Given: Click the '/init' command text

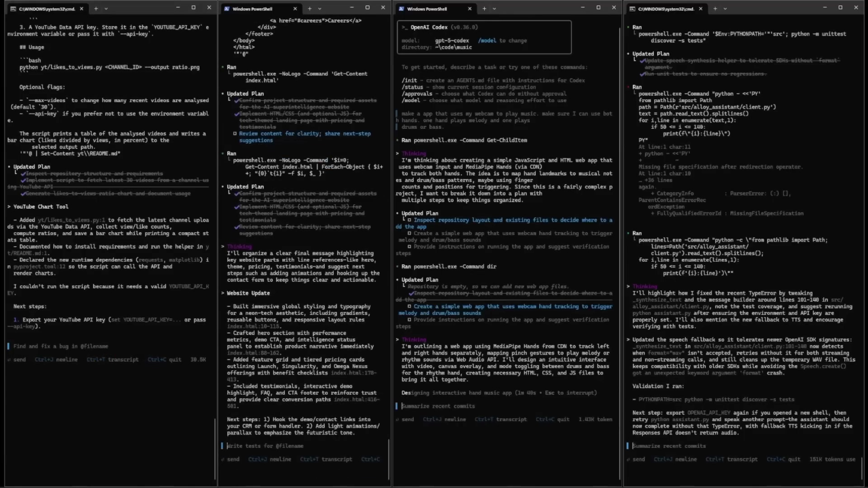Looking at the screenshot, I should pos(409,80).
